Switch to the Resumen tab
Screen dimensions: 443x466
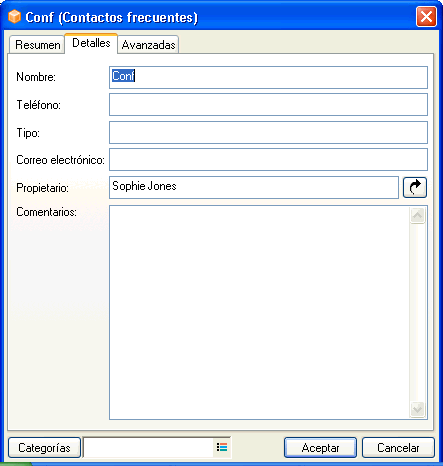(x=37, y=45)
